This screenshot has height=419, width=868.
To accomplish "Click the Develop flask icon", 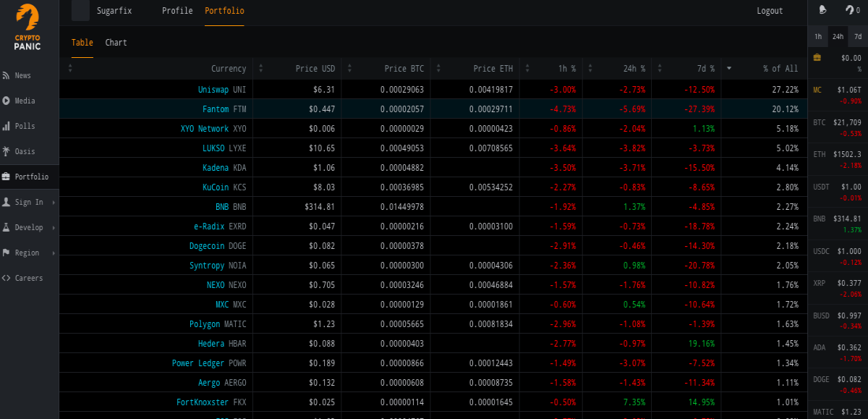I will pyautogui.click(x=7, y=227).
